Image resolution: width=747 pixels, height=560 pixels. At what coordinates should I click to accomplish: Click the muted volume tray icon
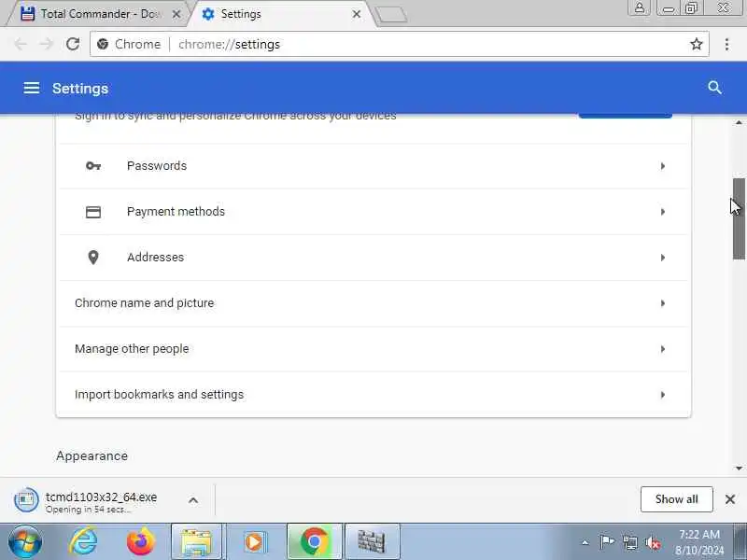click(652, 542)
